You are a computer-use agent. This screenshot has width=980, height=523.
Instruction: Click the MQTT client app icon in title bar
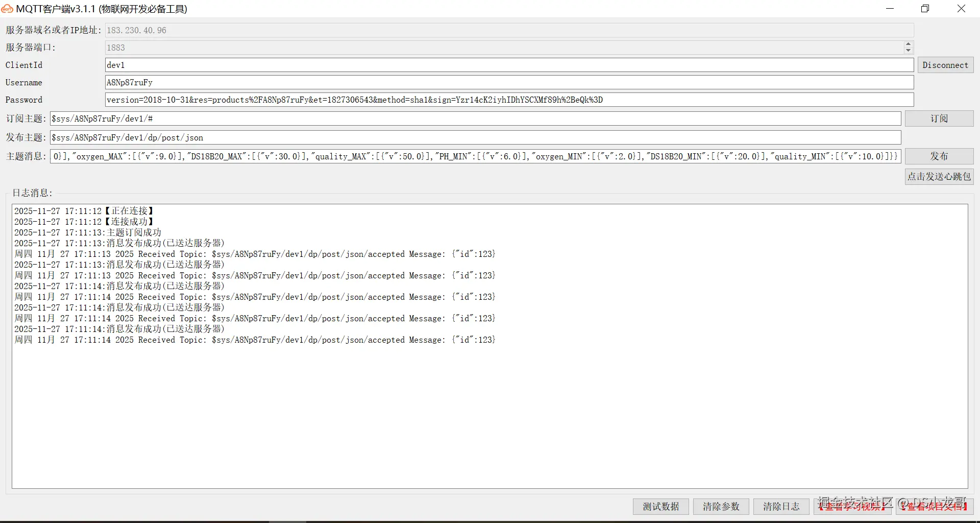(7, 9)
